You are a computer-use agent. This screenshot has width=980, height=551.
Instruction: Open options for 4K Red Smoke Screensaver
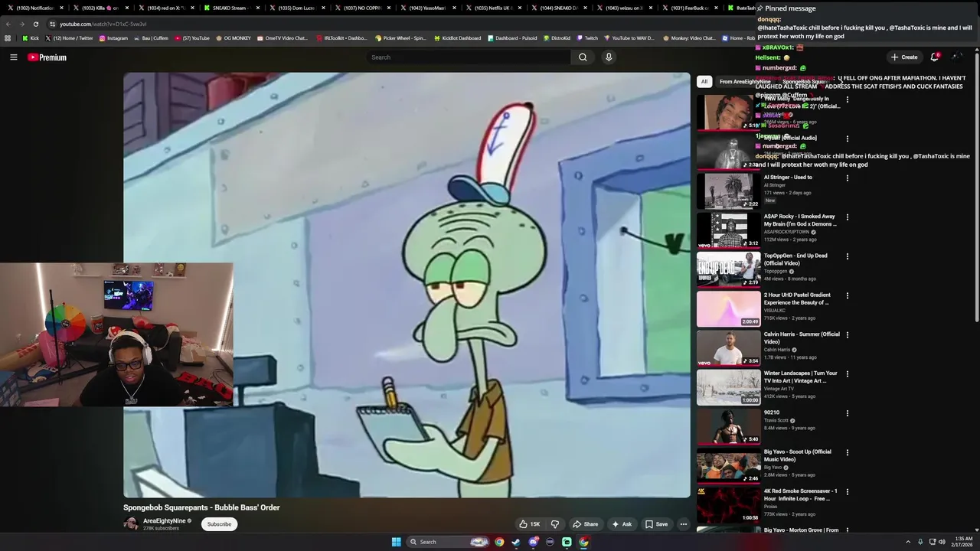[848, 492]
